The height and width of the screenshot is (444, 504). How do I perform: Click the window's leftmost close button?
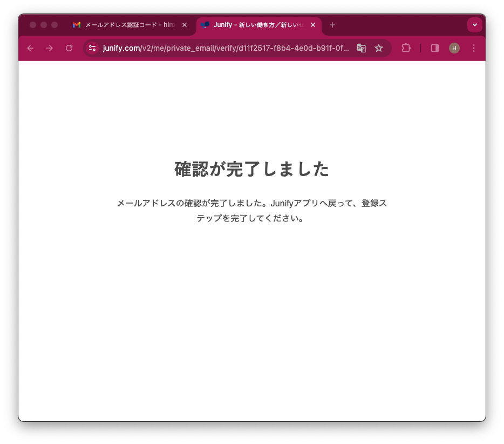tap(33, 25)
